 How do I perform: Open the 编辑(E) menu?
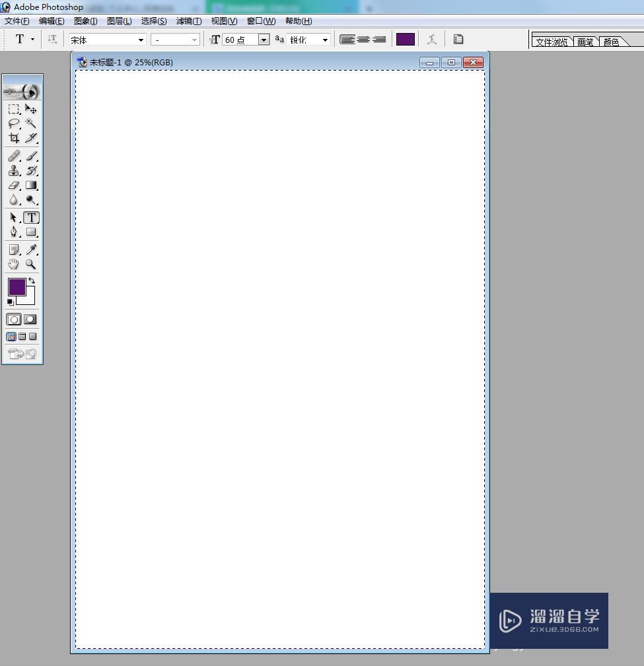[52, 21]
